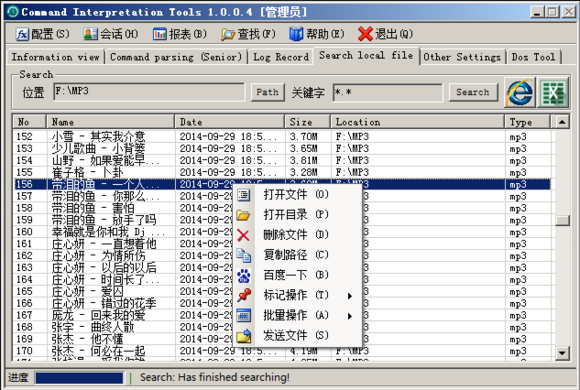
Task: Expand the 批量操作 (A) submenu arrow
Action: click(x=350, y=316)
